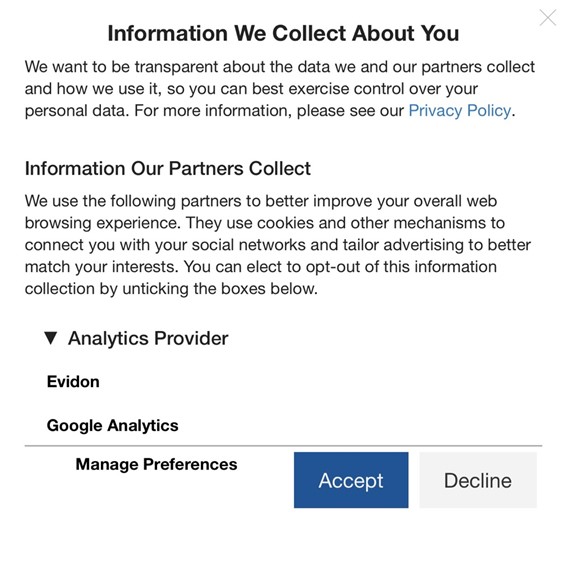This screenshot has height=579, width=567.
Task: Decline the data collection
Action: (478, 480)
